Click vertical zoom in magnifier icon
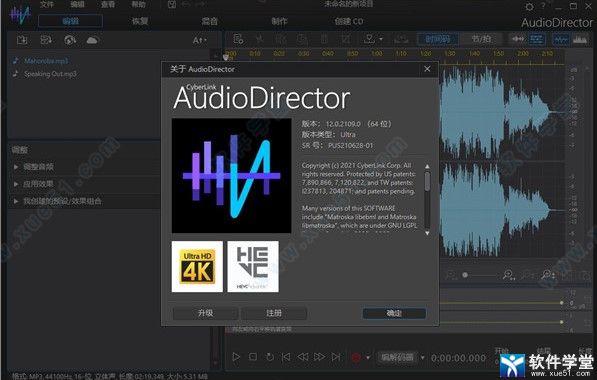Viewport: 597px width, 380px height. (x=548, y=275)
